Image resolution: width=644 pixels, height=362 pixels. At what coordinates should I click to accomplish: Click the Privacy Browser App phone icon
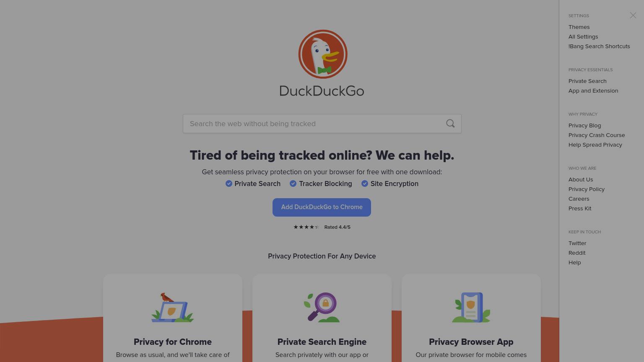click(x=471, y=308)
